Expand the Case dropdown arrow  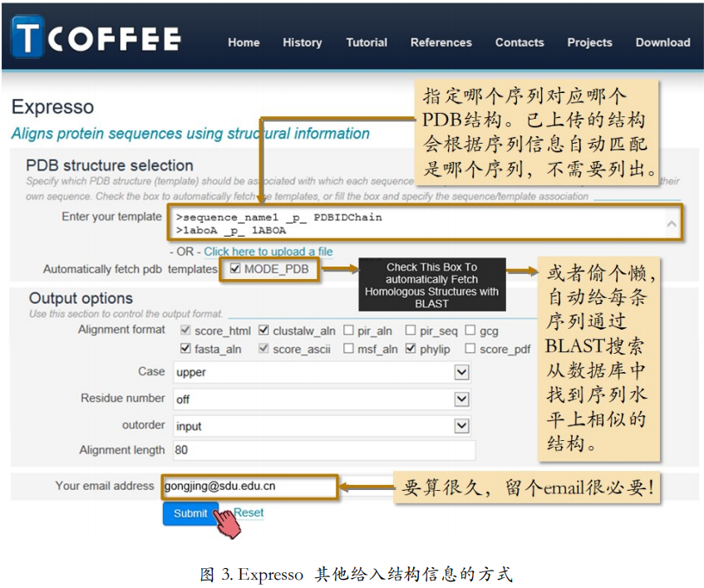[461, 372]
